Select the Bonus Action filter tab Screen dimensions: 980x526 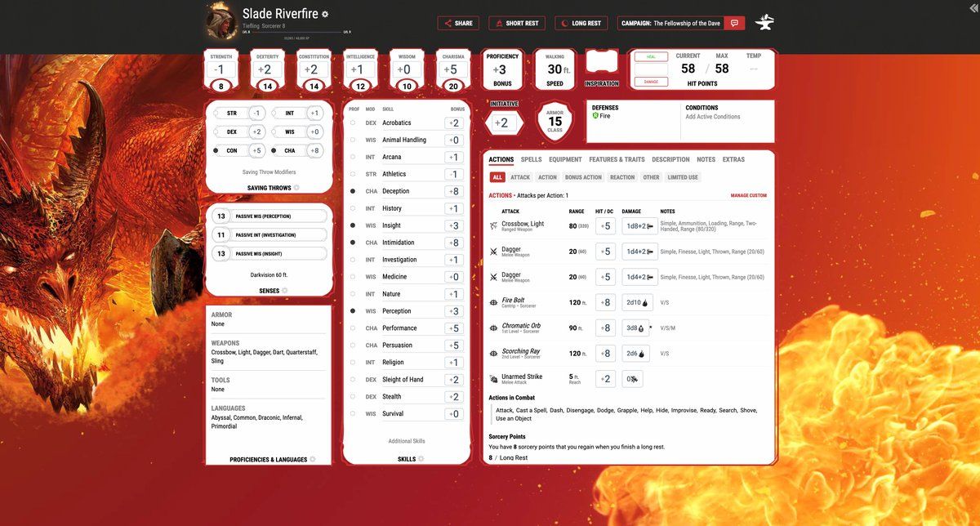point(583,177)
